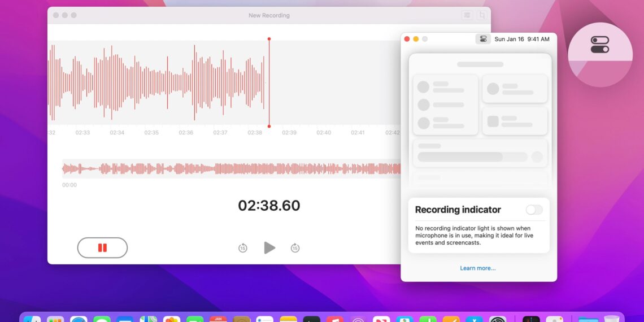The width and height of the screenshot is (644, 322).
Task: Close the Recording indicator window
Action: point(407,39)
